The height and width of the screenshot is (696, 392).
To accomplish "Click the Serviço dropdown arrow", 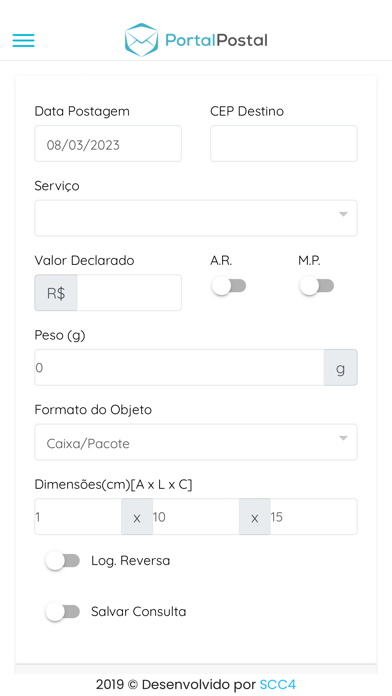I will pyautogui.click(x=343, y=214).
